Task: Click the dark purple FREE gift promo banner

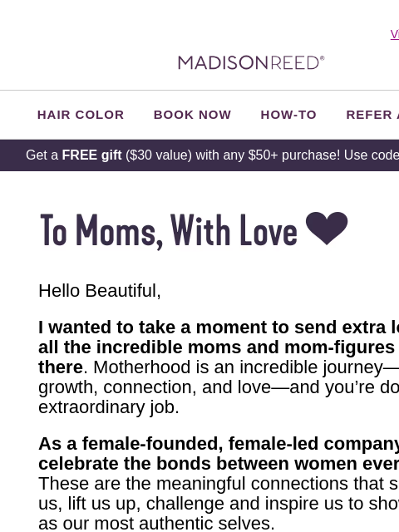Action: 199,155
